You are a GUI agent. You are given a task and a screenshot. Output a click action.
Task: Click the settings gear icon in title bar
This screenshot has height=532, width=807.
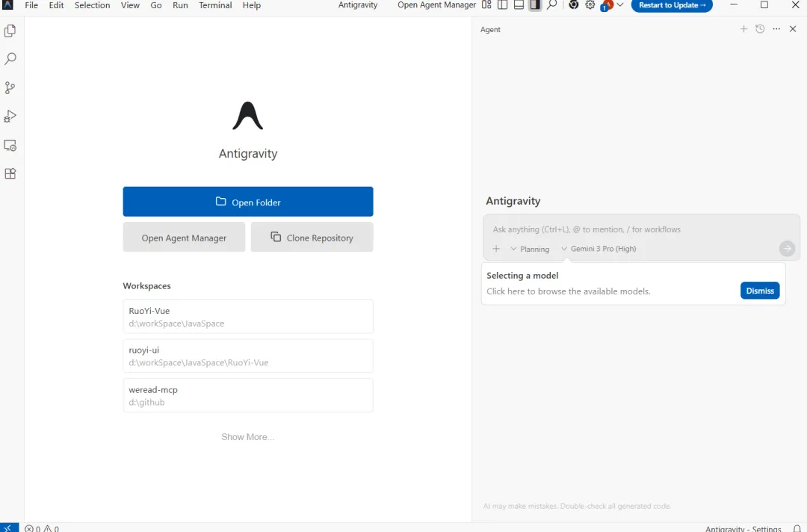pyautogui.click(x=590, y=5)
